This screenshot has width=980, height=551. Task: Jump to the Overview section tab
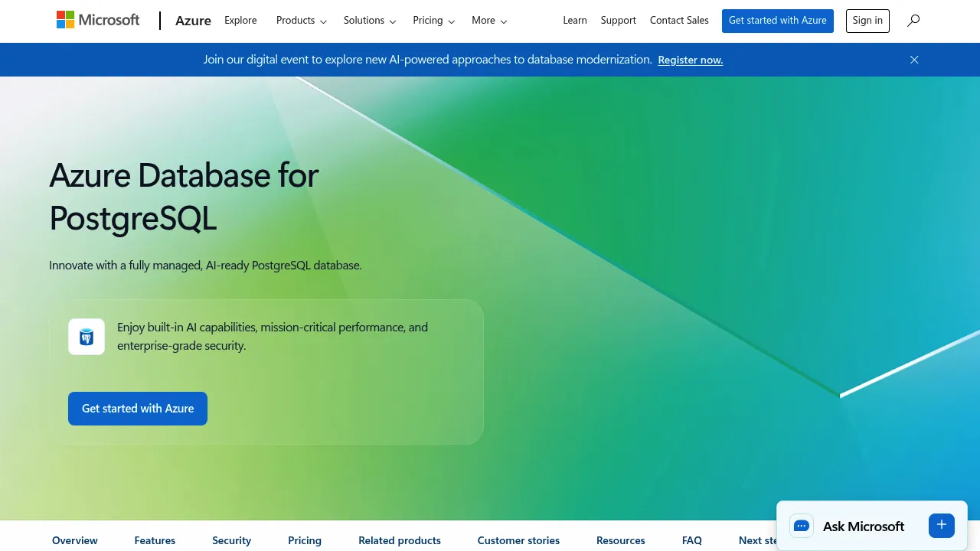(x=75, y=540)
